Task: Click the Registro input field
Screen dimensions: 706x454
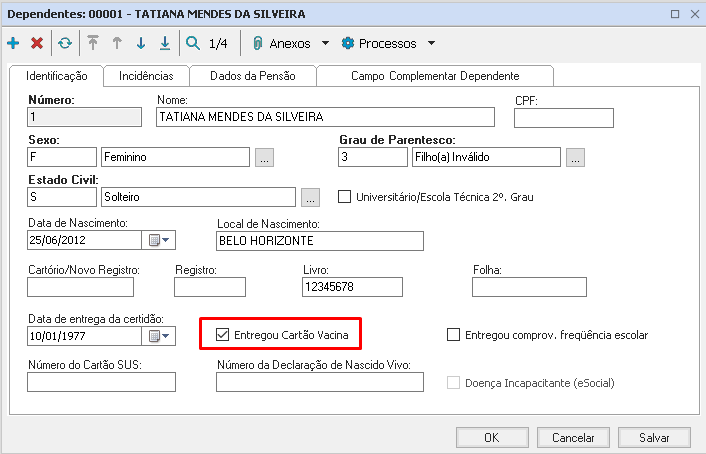Action: [210, 287]
